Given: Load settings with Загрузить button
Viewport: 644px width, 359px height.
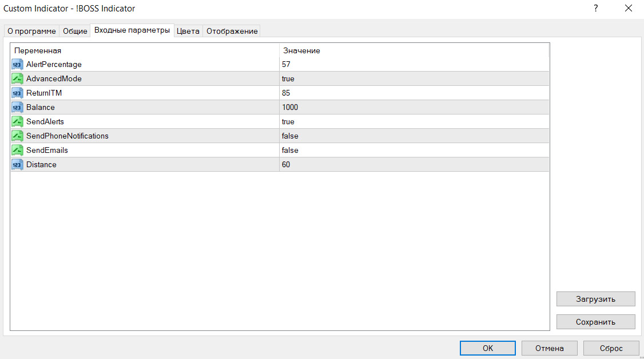Looking at the screenshot, I should [595, 299].
